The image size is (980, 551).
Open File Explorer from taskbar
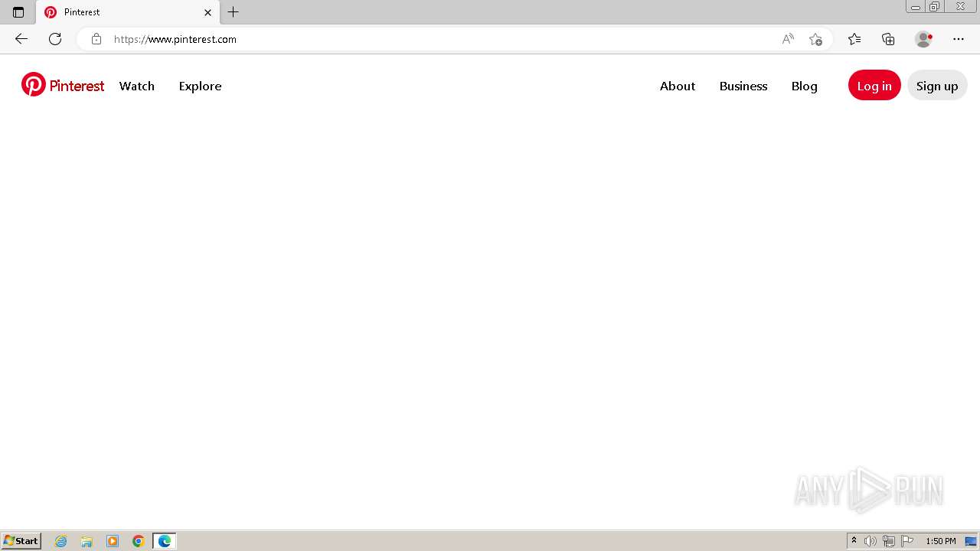tap(87, 541)
